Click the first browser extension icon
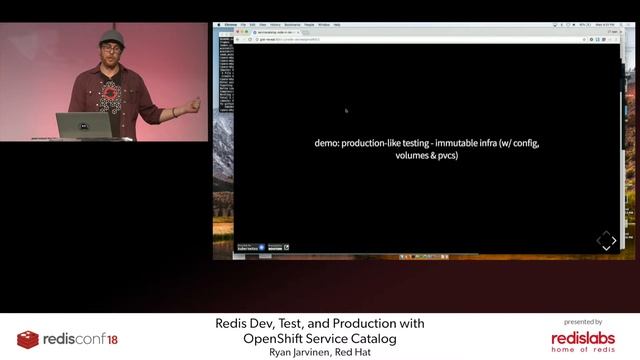 (591, 40)
